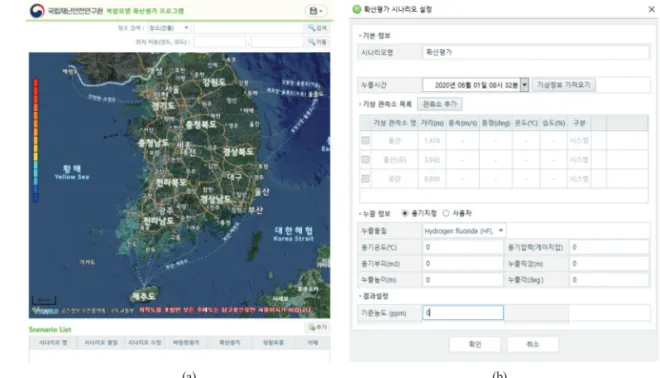The image size is (660, 378).
Task: Click the 기상정보 가져오기 button
Action: click(564, 85)
